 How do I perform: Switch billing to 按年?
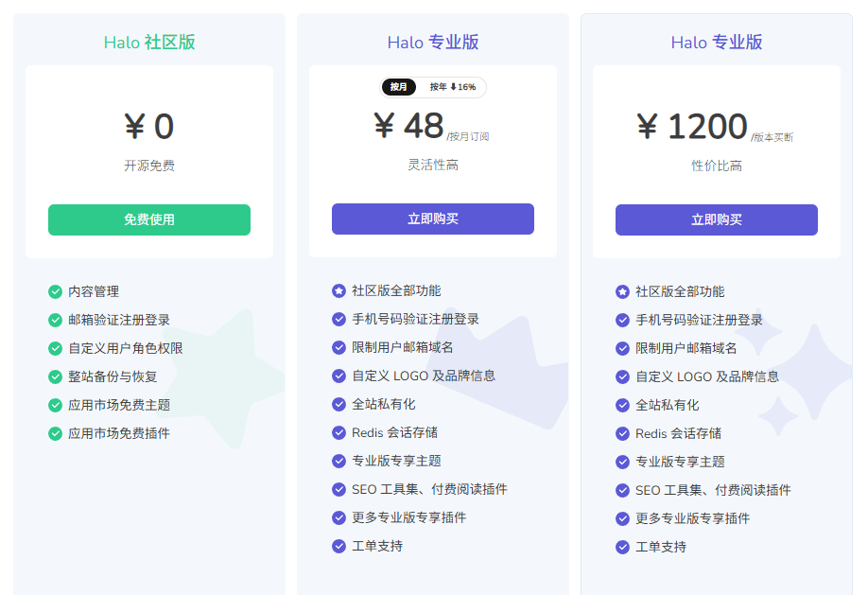click(x=439, y=87)
